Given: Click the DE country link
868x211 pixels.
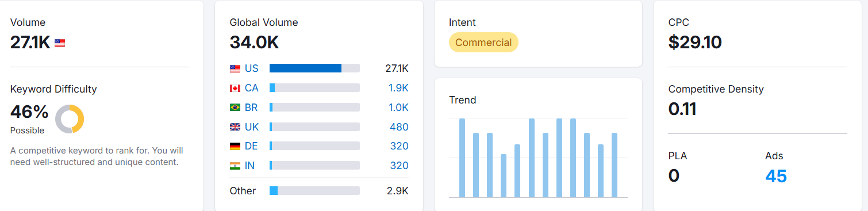Looking at the screenshot, I should [x=251, y=146].
